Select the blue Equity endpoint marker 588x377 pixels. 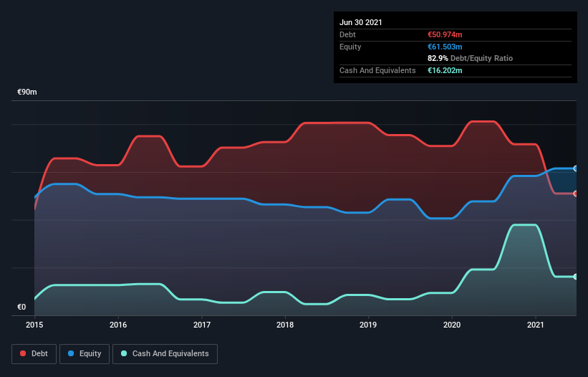575,169
